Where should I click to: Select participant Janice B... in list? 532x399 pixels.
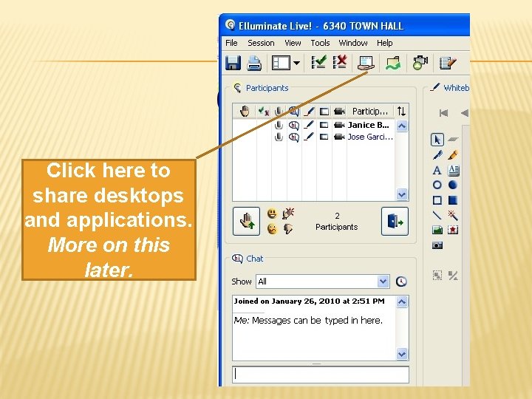[x=369, y=125]
